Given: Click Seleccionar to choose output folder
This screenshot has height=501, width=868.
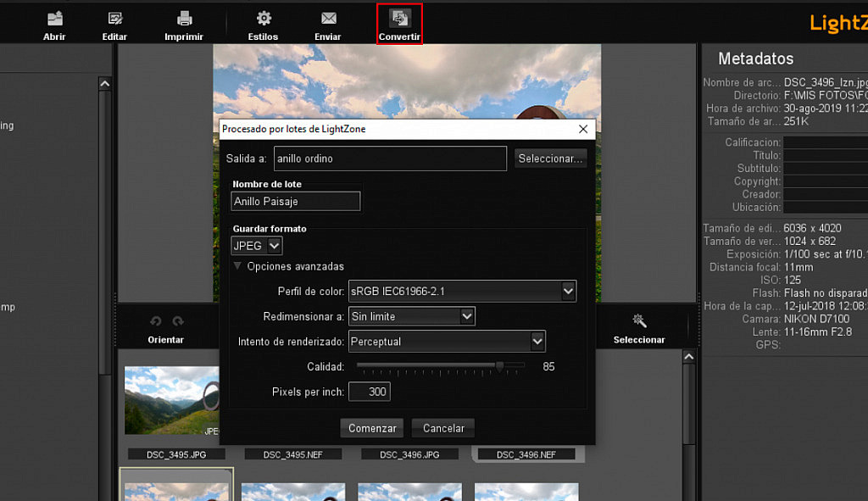Looking at the screenshot, I should pyautogui.click(x=550, y=159).
